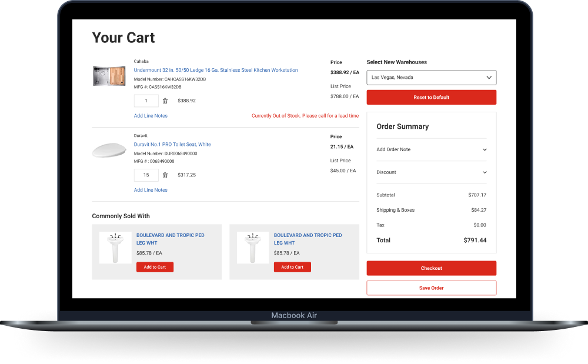The width and height of the screenshot is (588, 364).
Task: Proceed with the Checkout button
Action: point(431,268)
